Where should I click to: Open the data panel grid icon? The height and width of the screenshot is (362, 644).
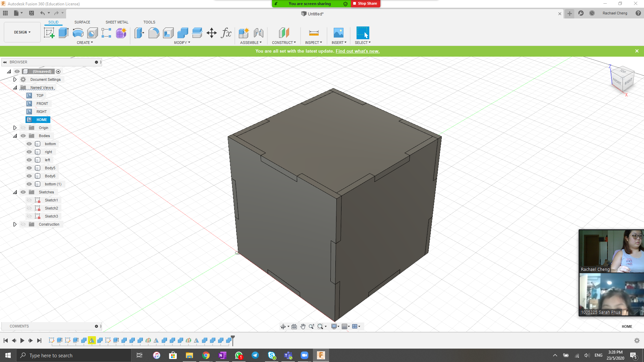point(5,13)
